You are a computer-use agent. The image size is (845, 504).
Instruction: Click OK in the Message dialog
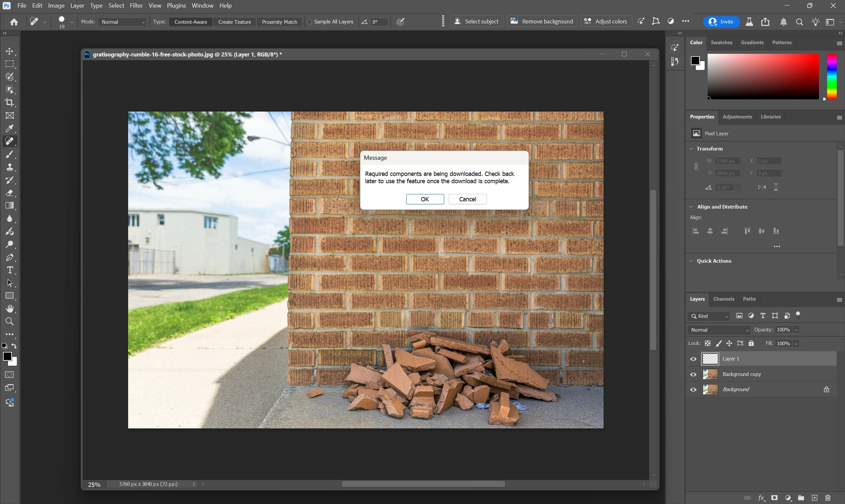point(425,199)
